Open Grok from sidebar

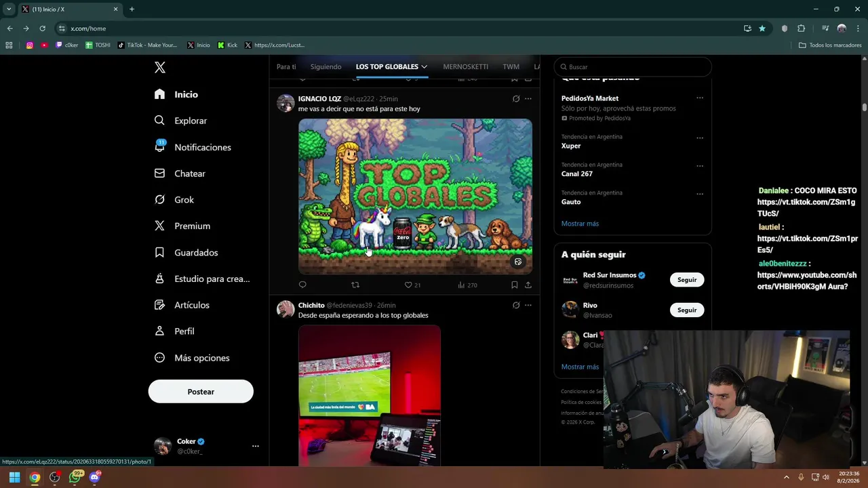[174, 200]
